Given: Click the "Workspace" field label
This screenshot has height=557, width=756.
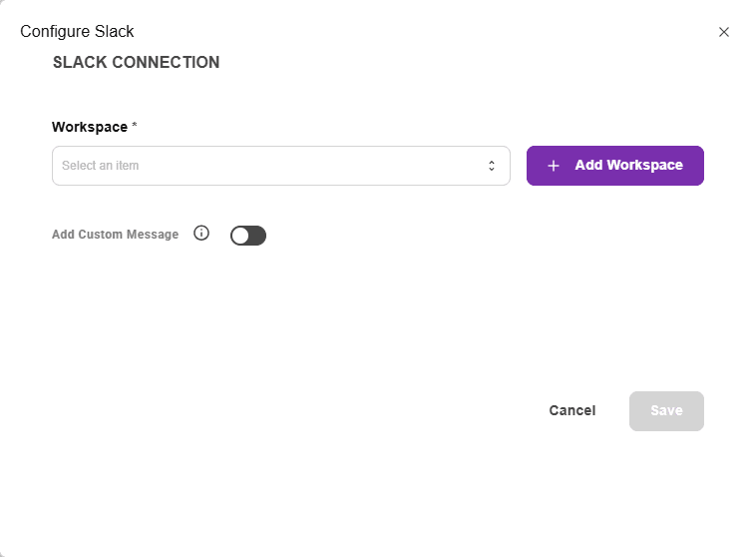Looking at the screenshot, I should coord(90,127).
